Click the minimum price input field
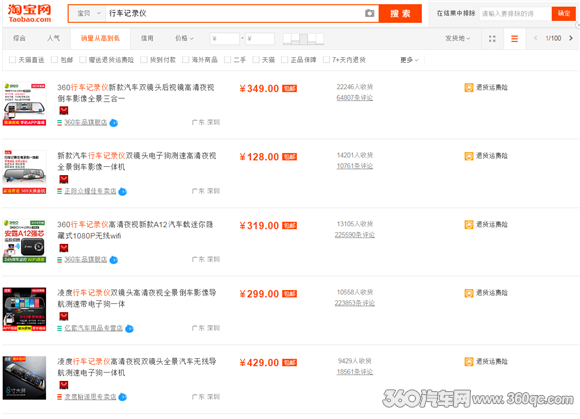 (x=225, y=38)
